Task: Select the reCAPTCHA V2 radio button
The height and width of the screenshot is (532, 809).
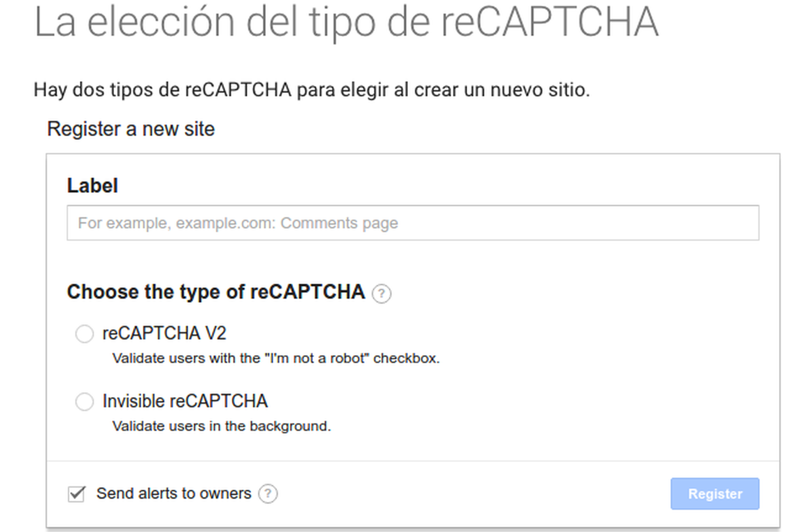Action: [84, 333]
